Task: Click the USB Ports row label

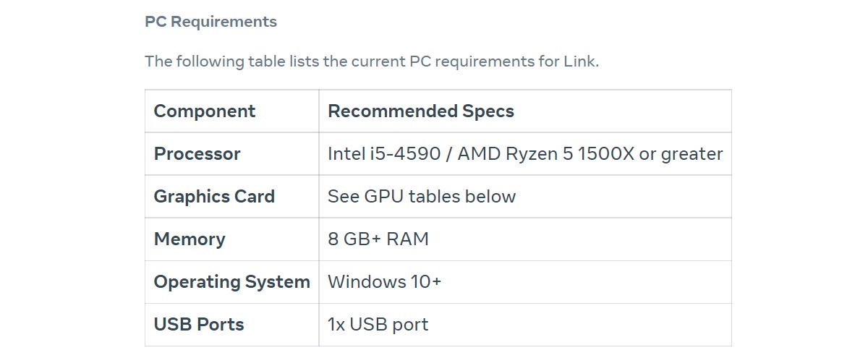Action: (x=199, y=325)
